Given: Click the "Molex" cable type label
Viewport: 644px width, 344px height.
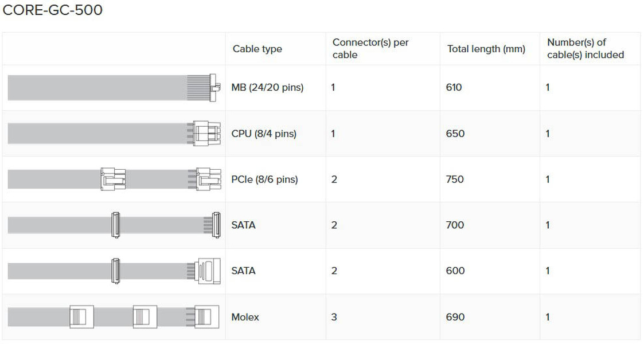Looking at the screenshot, I should (x=245, y=317).
